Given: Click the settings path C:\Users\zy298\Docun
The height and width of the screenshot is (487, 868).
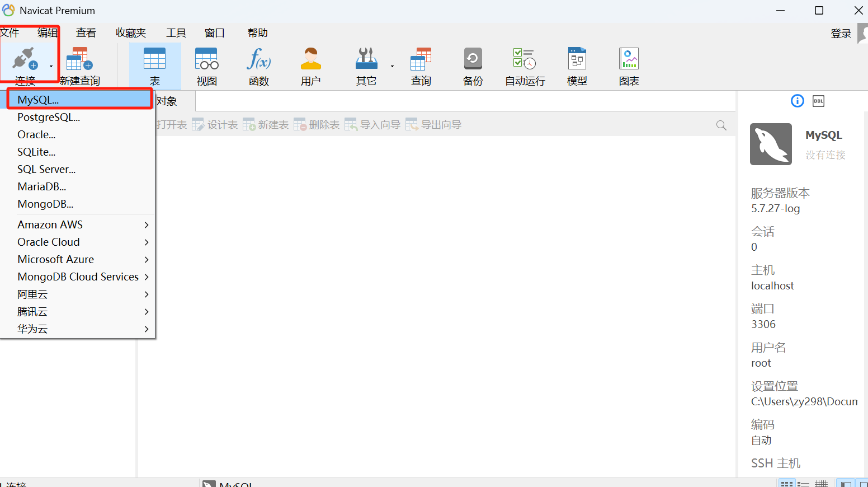Looking at the screenshot, I should 804,402.
